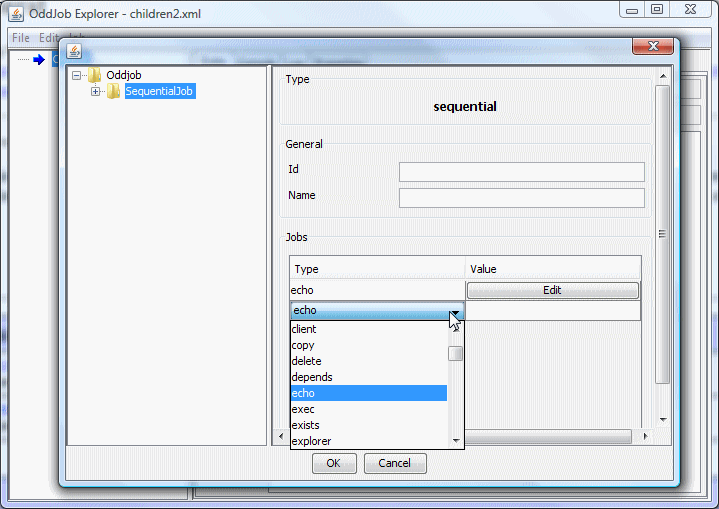Image resolution: width=719 pixels, height=509 pixels.
Task: Click into the Name text field
Action: 521,198
